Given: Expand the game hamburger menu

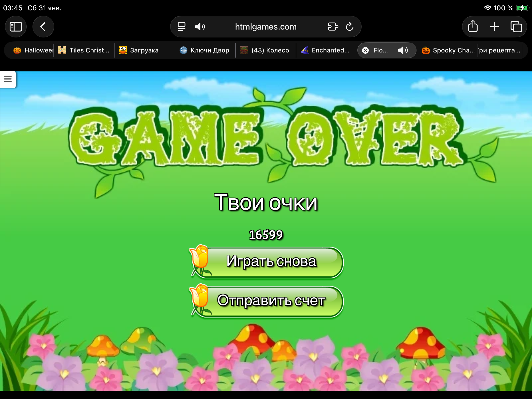Looking at the screenshot, I should (x=8, y=79).
